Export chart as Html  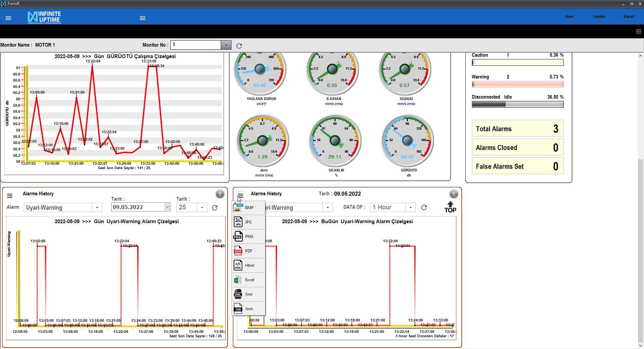tap(249, 265)
